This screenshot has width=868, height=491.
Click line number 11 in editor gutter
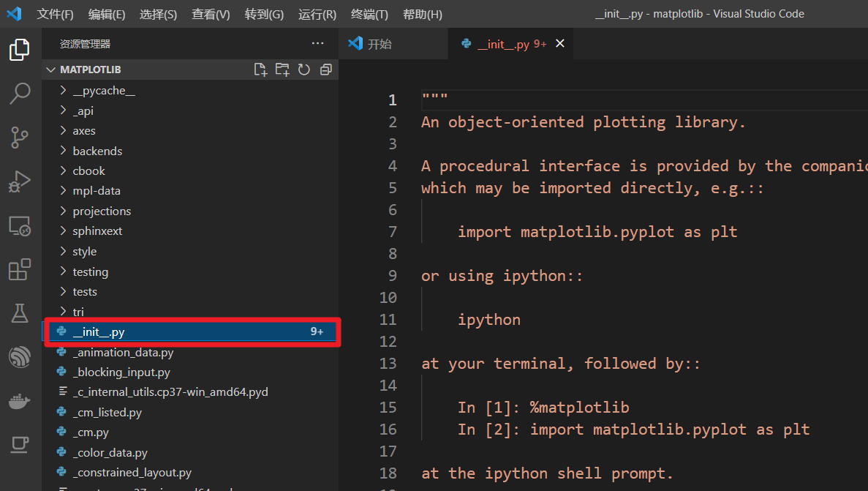pos(388,320)
